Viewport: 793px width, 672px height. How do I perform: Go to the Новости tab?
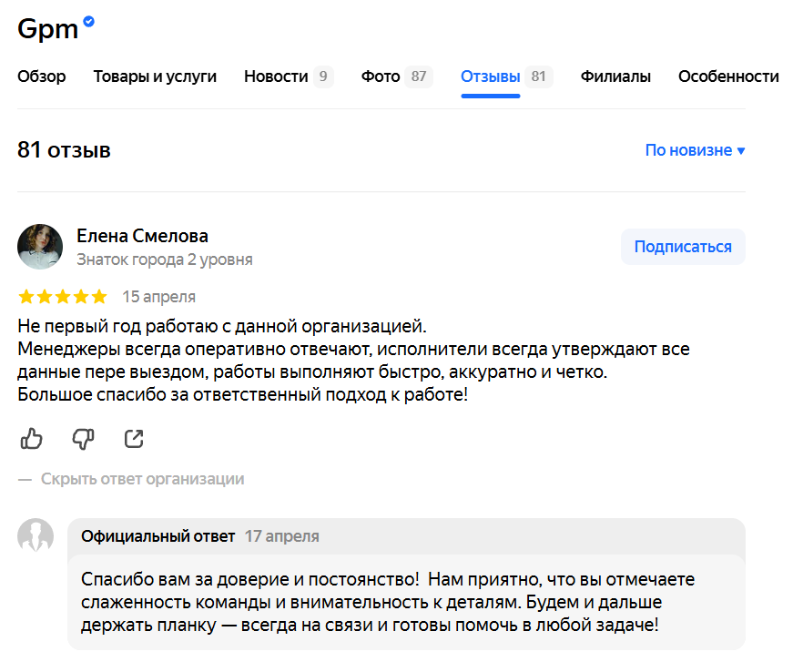(276, 76)
